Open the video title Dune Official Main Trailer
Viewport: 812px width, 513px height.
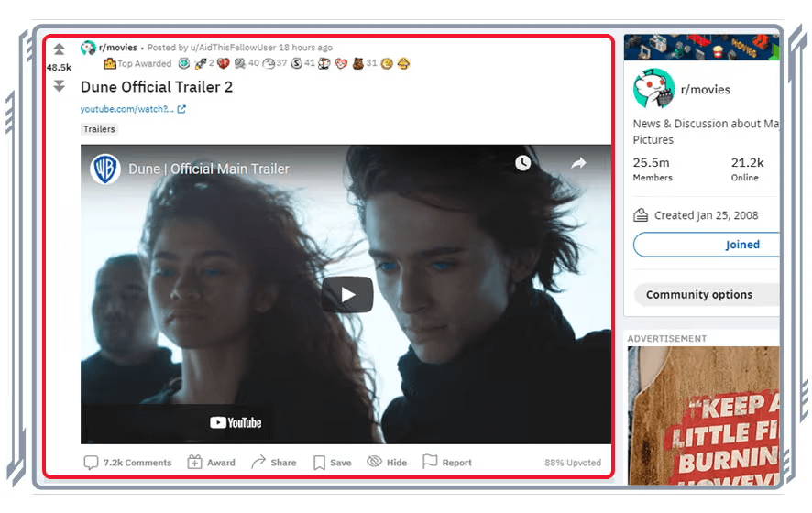(x=209, y=169)
